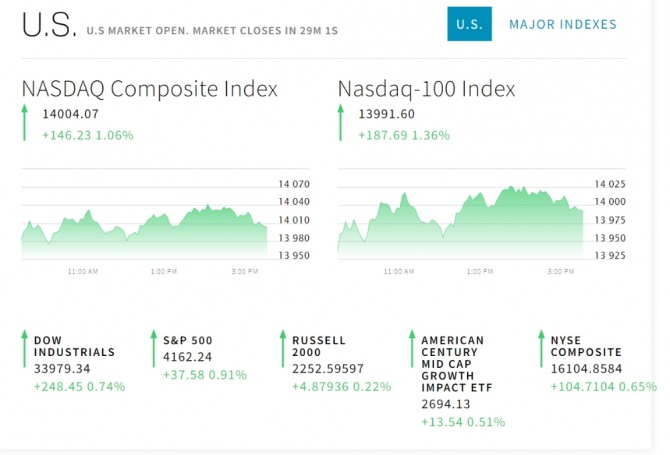Open American Century Mid Cap Growth ETF
Viewport: 670px width, 455px height.
(x=452, y=364)
